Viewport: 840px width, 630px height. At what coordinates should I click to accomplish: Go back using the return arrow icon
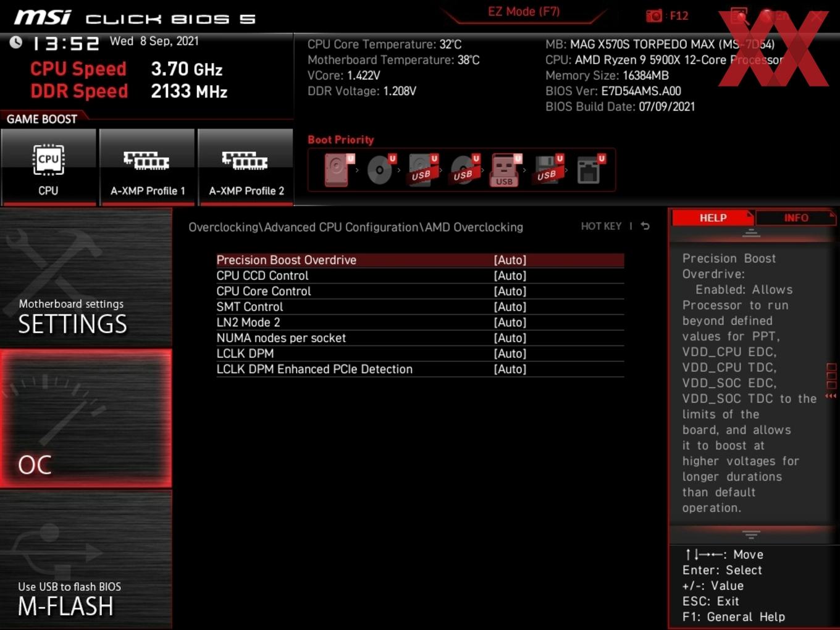(645, 226)
